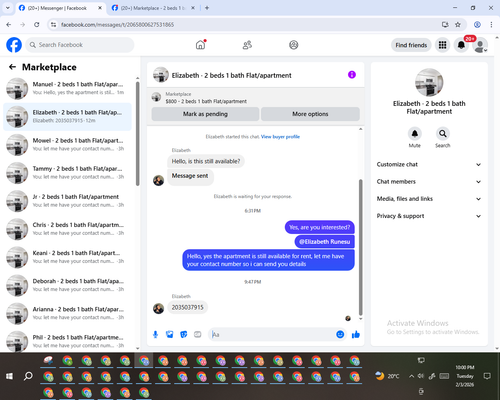Viewport: 500px width, 400px height.
Task: Open Manuel's chat in list
Action: tap(68, 89)
